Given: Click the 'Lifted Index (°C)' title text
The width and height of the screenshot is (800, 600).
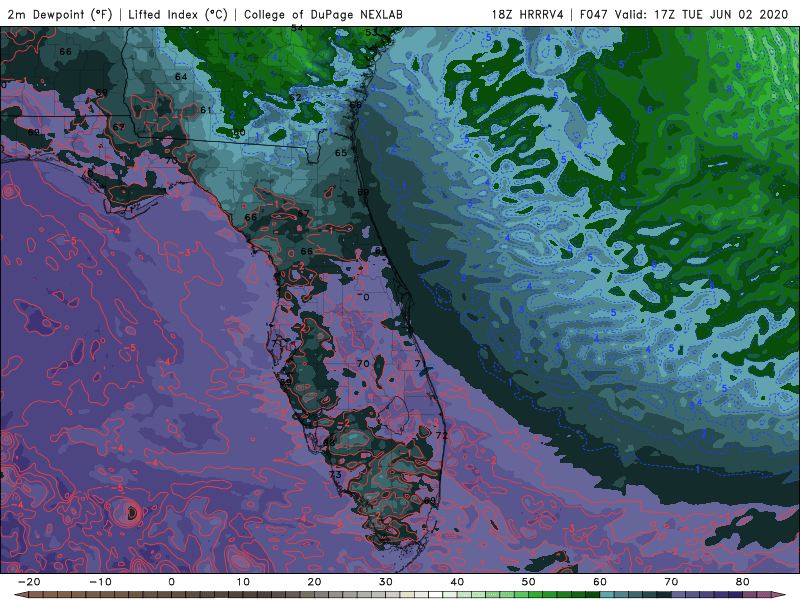Looking at the screenshot, I should tap(178, 14).
